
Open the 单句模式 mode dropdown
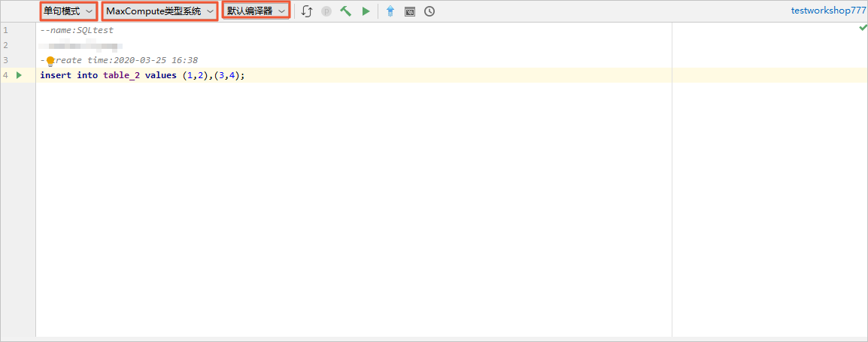pos(68,11)
